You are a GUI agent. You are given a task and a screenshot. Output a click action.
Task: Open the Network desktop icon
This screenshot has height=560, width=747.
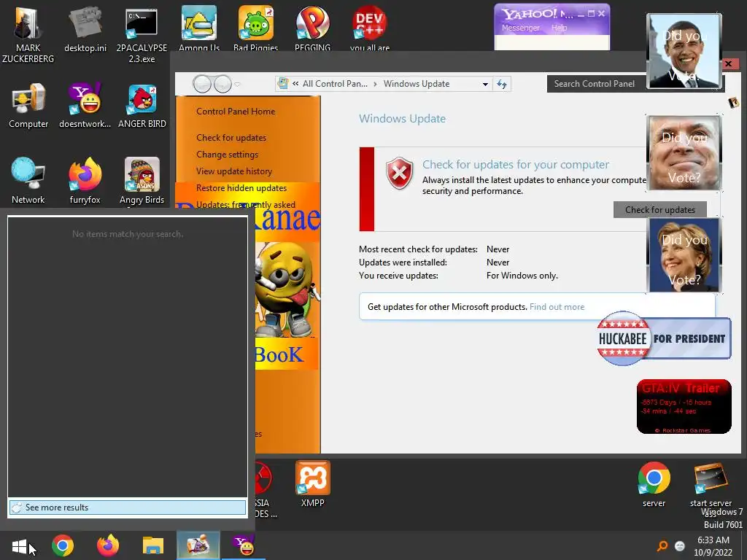click(28, 181)
